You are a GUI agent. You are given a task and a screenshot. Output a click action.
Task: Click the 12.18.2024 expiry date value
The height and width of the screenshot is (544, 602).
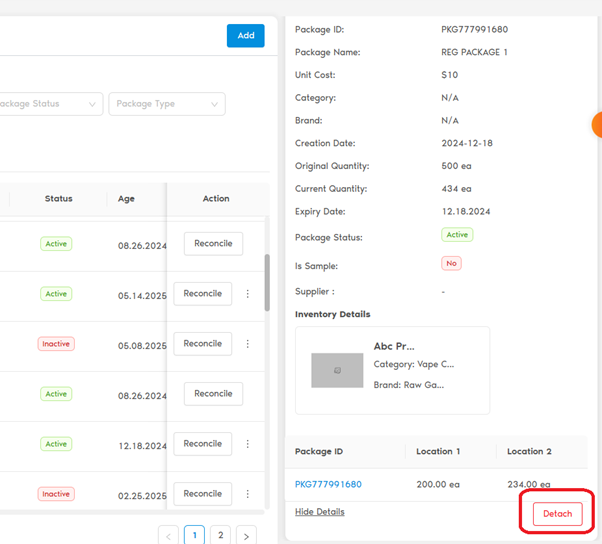coord(466,212)
